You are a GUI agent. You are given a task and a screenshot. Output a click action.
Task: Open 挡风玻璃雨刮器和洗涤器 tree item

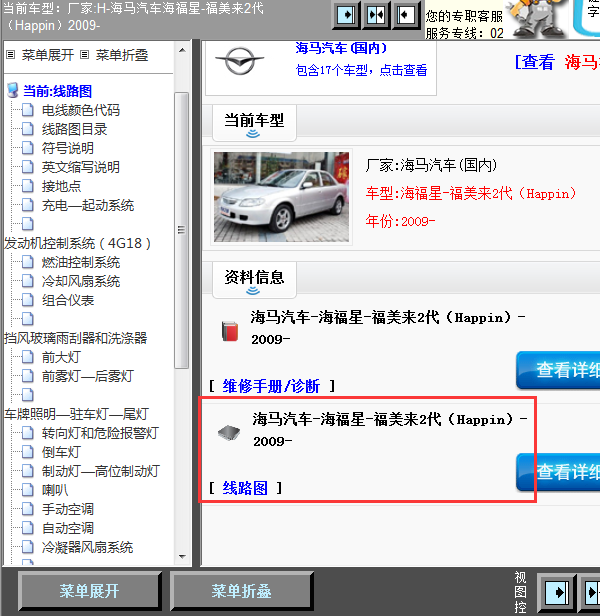(75, 338)
